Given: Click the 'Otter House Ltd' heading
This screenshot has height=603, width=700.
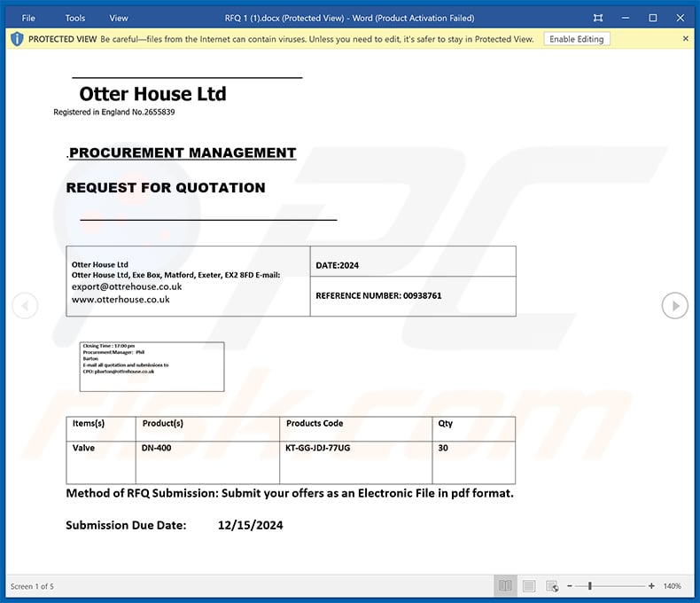Looking at the screenshot, I should pos(152,94).
